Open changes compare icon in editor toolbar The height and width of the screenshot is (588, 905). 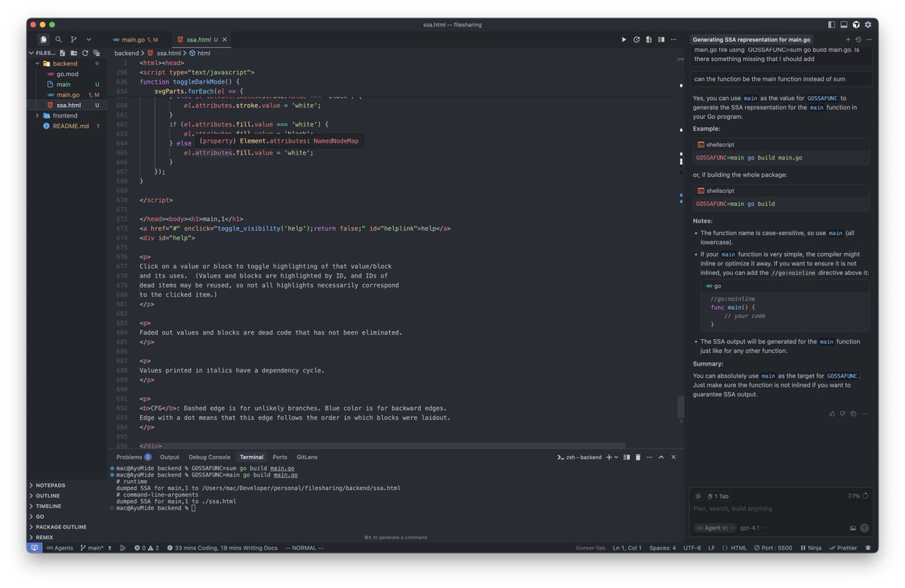pos(649,39)
